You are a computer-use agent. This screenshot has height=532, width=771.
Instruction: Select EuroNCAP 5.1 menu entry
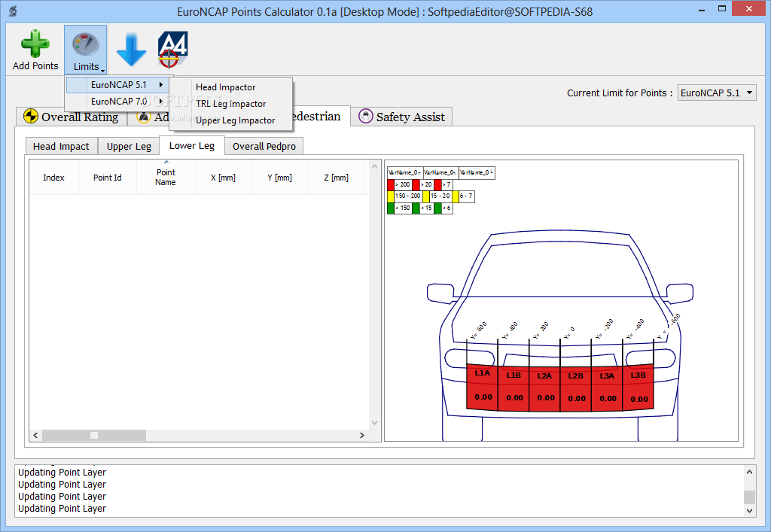(x=118, y=84)
